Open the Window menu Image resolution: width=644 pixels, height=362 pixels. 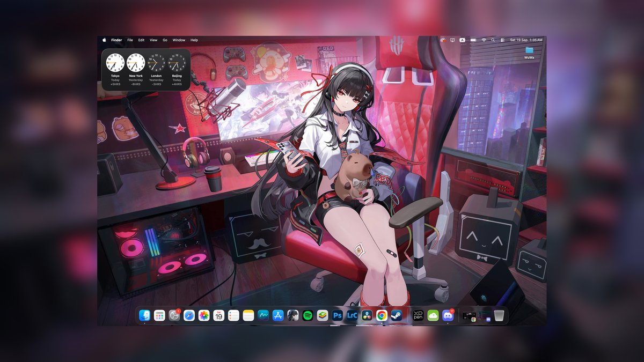tap(179, 40)
